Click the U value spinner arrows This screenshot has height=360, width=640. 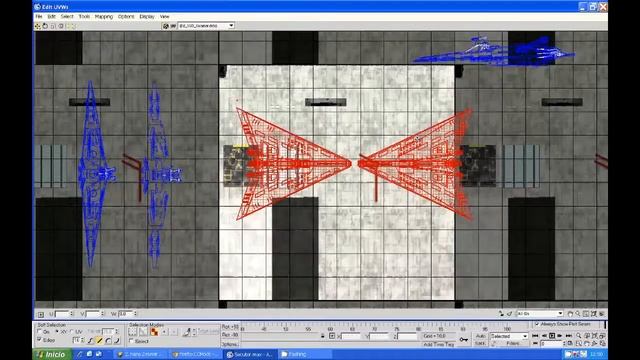(72, 314)
